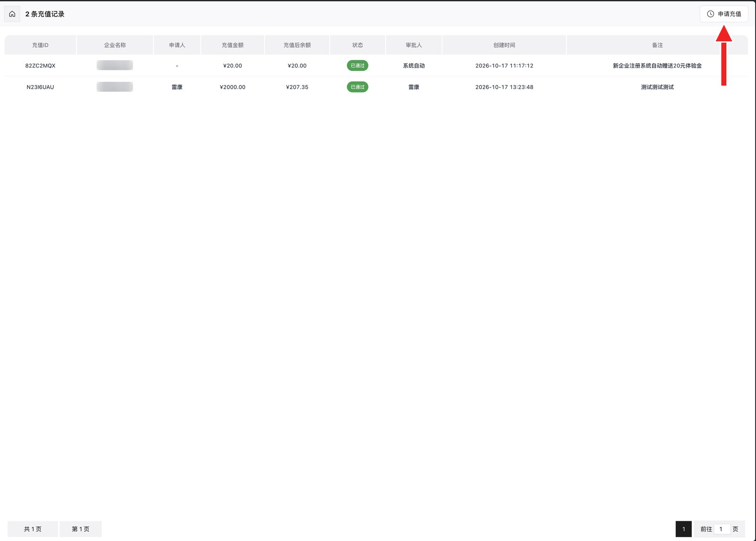The height and width of the screenshot is (541, 756).
Task: Focus the 前往 page number input
Action: pos(722,529)
